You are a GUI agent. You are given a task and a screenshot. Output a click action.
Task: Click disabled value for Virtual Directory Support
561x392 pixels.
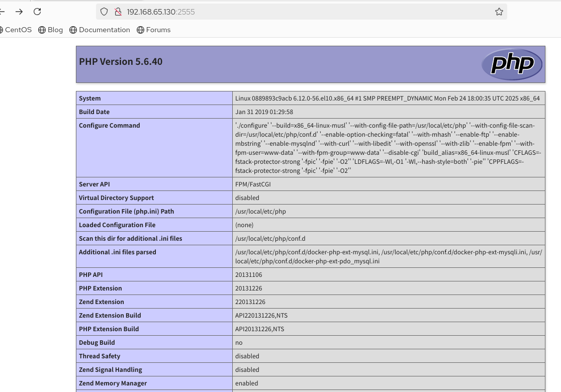247,198
